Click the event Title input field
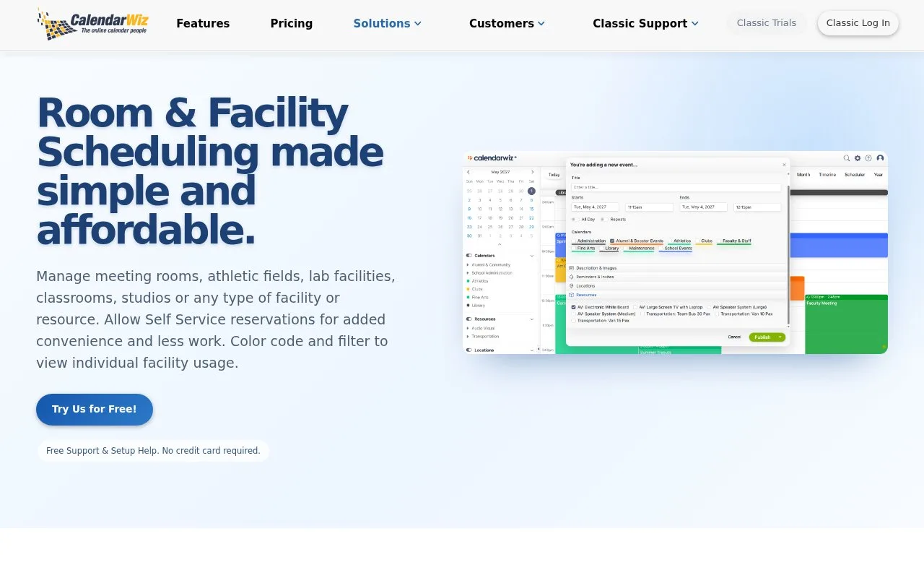Screen dimensions: 924x578 [x=676, y=187]
